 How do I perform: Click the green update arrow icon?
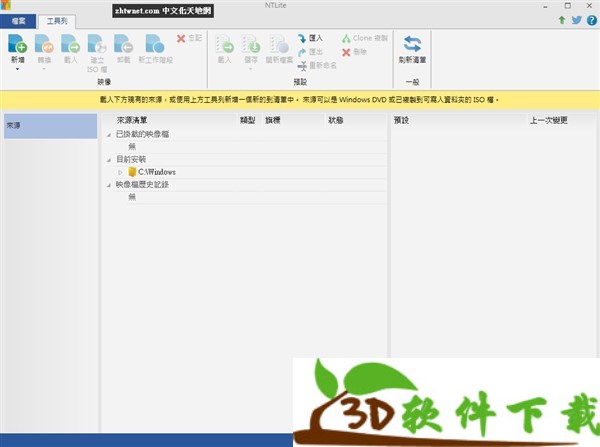tap(562, 20)
